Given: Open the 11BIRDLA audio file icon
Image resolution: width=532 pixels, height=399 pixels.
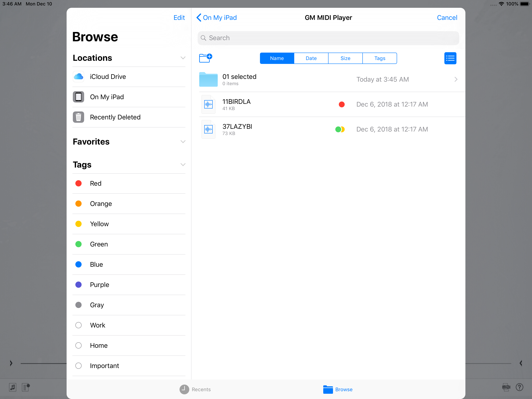Looking at the screenshot, I should pos(208,104).
